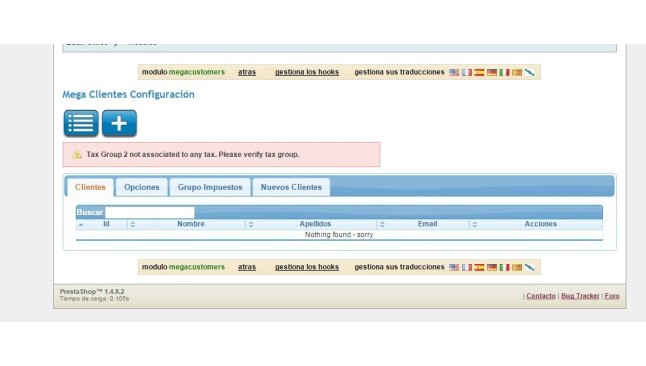
Task: Click the lower 'gestiona los hooks' link
Action: pyautogui.click(x=307, y=267)
